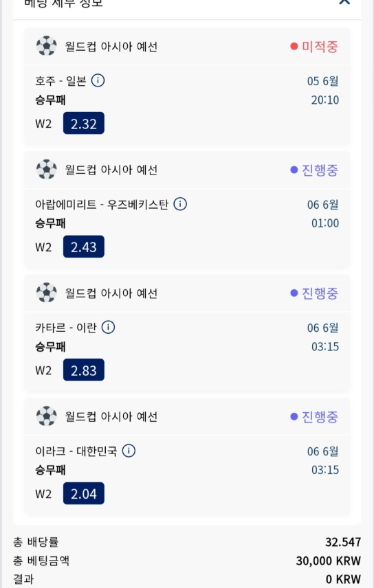Viewport: 374px width, 588px height.
Task: Click soccer ball icon in first bet card
Action: point(47,46)
